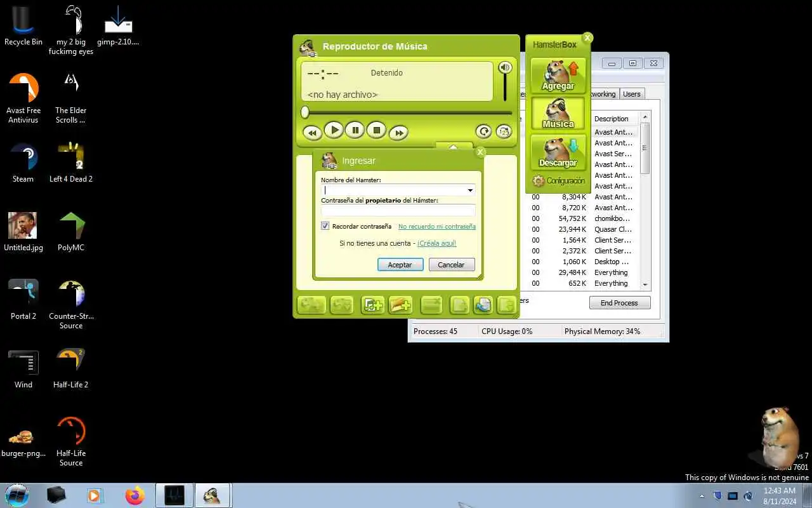
Task: Select the Avast Free Antivirus desktop icon
Action: 23,98
